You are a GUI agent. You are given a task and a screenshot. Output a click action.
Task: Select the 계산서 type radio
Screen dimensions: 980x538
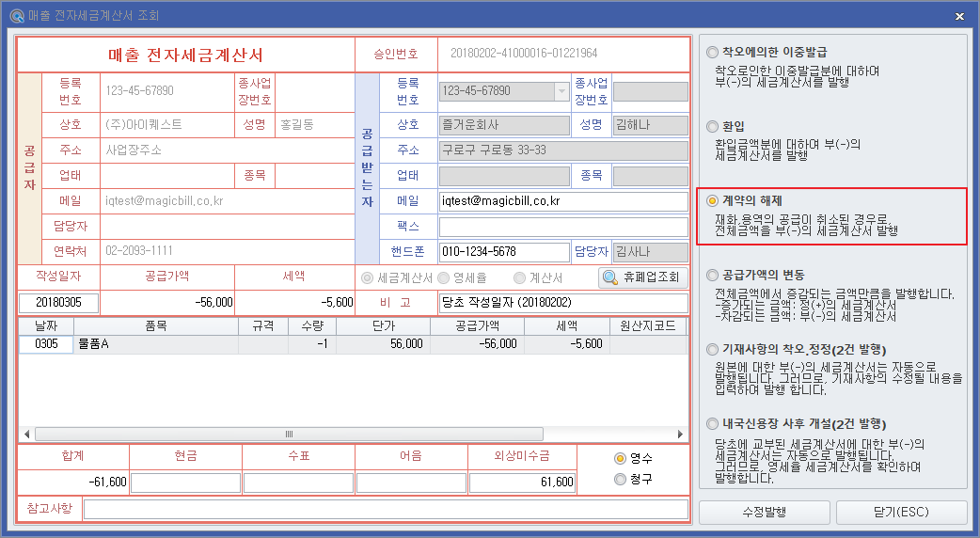tap(519, 278)
